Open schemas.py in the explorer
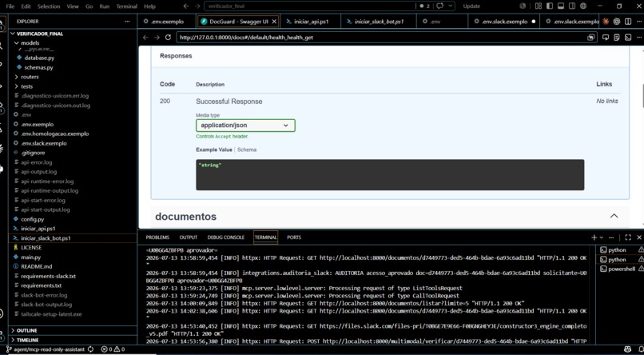This screenshot has height=355, width=644. (38, 67)
